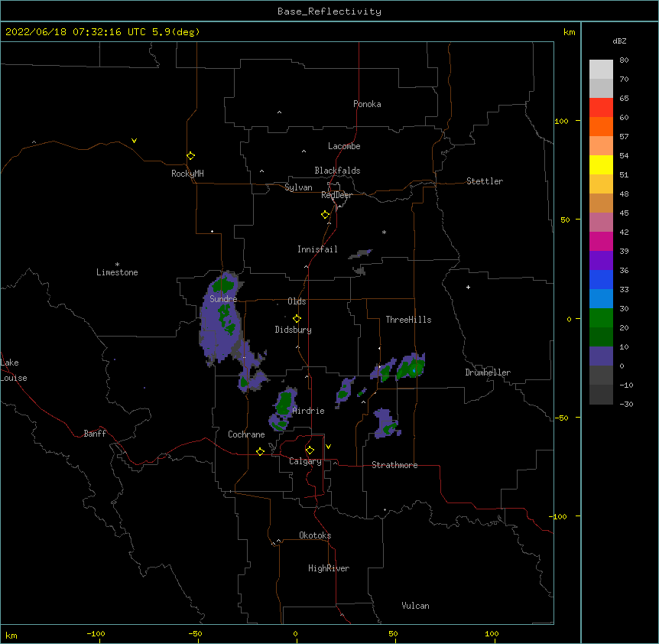Click the Vulcan label
Viewport: 659px width, 644px height.
(x=415, y=606)
